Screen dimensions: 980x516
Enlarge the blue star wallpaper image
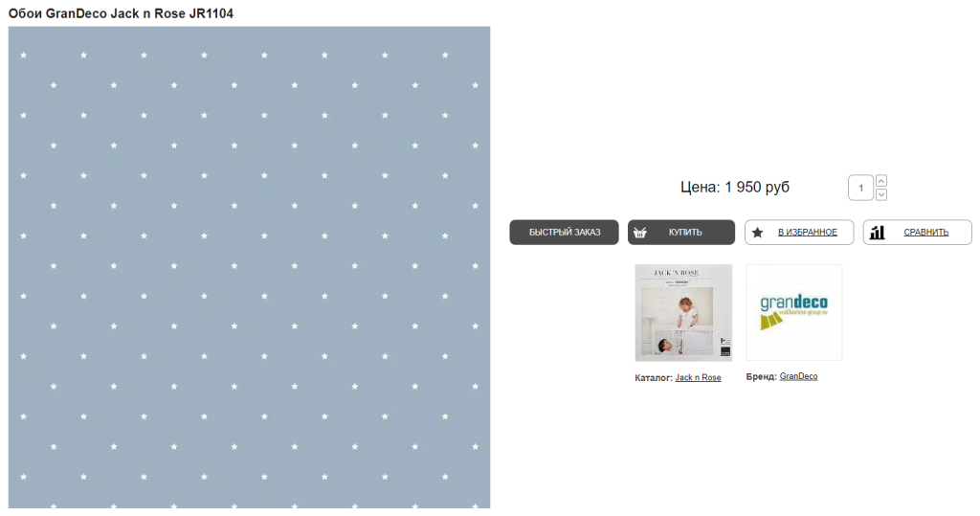(x=250, y=267)
